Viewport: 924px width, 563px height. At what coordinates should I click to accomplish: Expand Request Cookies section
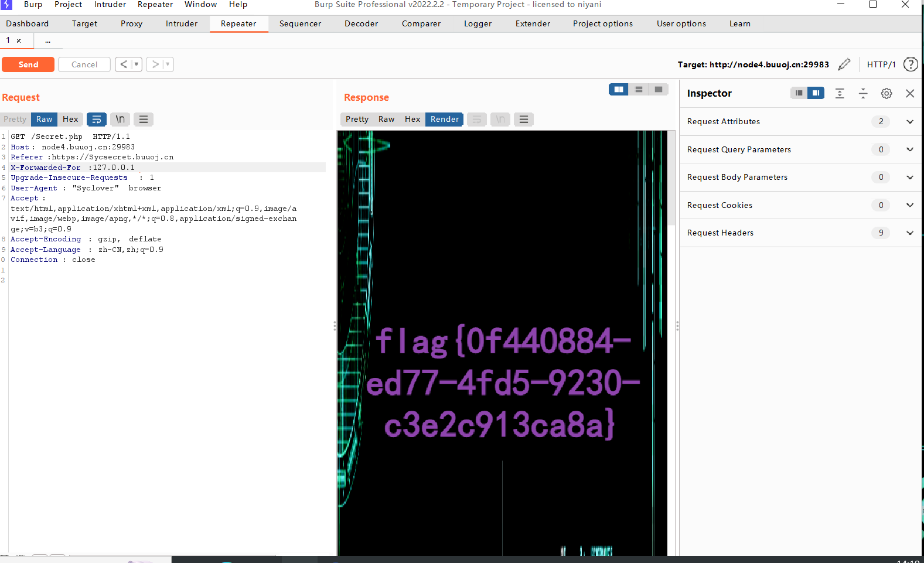tap(800, 205)
